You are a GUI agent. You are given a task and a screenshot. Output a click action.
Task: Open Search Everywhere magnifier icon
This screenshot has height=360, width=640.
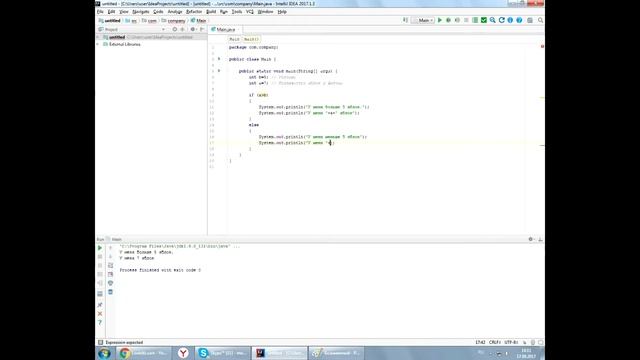540,20
